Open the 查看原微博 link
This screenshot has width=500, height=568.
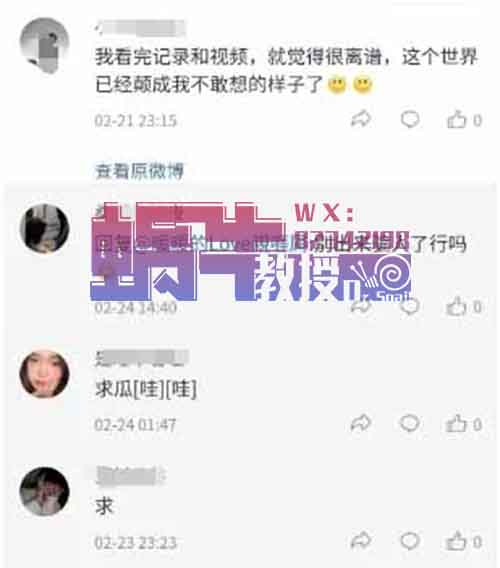coord(139,171)
